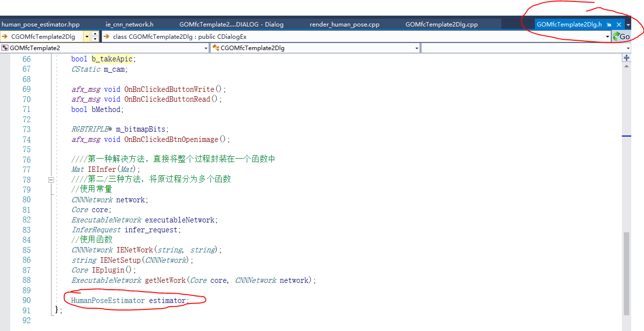Open the GOMfcTemplate2 DIALOG - Dialog tab

(x=231, y=24)
